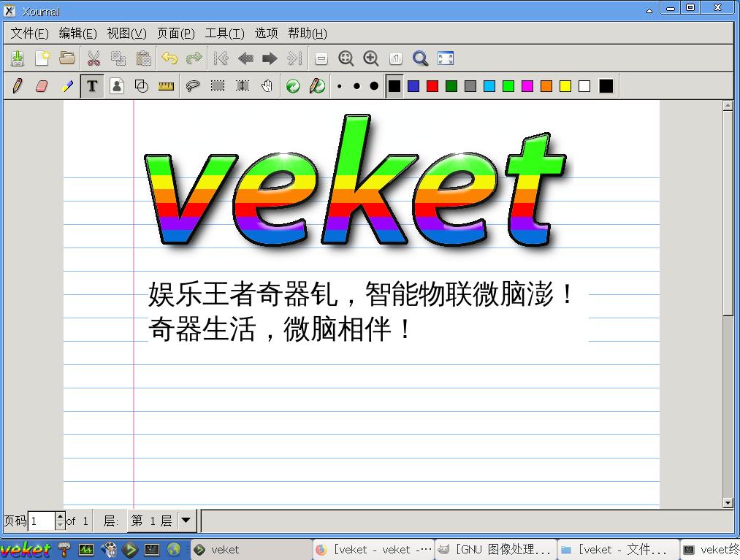Image resolution: width=740 pixels, height=560 pixels.
Task: Pick the blue color swatch
Action: pos(413,86)
